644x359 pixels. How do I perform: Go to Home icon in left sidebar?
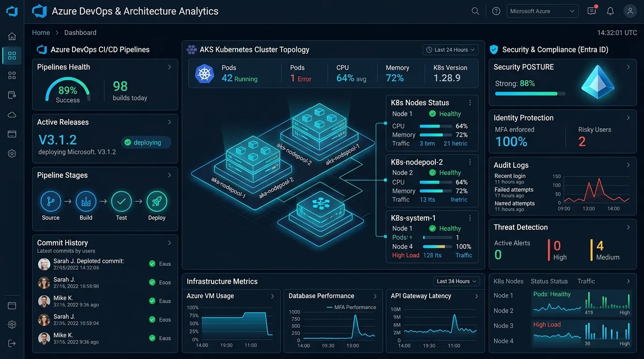point(12,36)
